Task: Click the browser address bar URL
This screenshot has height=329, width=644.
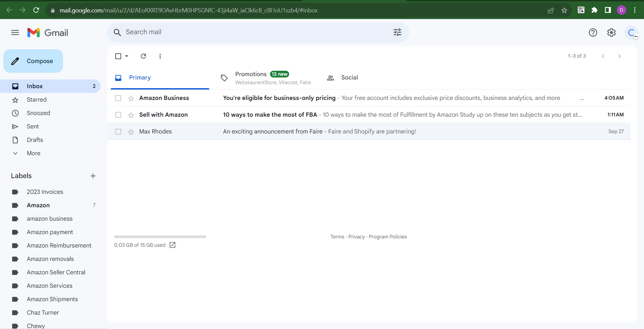Action: pos(189,10)
